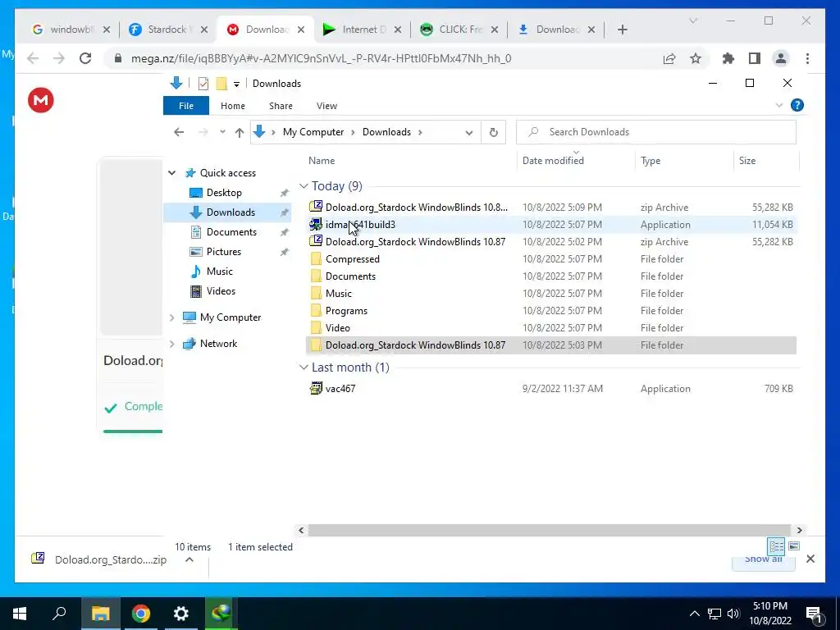This screenshot has width=840, height=630.
Task: Show hidden system tray icons
Action: (x=694, y=614)
